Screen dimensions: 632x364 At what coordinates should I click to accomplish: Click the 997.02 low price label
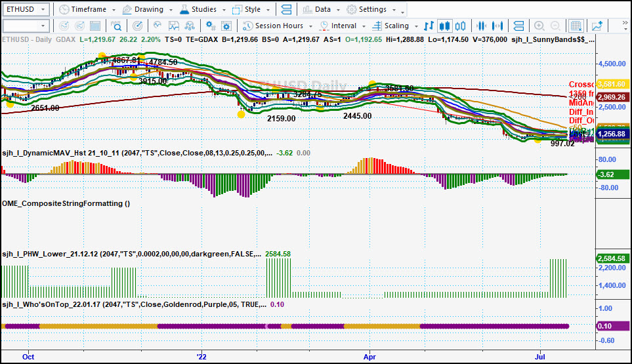562,144
